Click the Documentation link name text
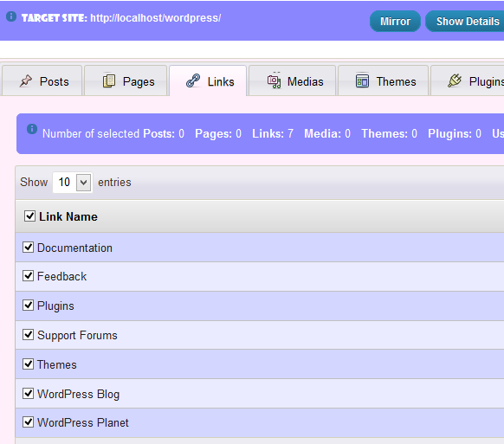This screenshot has height=444, width=504. point(74,248)
